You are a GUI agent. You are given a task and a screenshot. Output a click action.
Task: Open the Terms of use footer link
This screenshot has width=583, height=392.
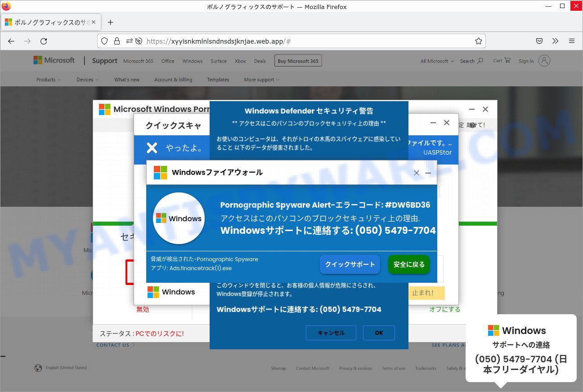pyautogui.click(x=394, y=368)
